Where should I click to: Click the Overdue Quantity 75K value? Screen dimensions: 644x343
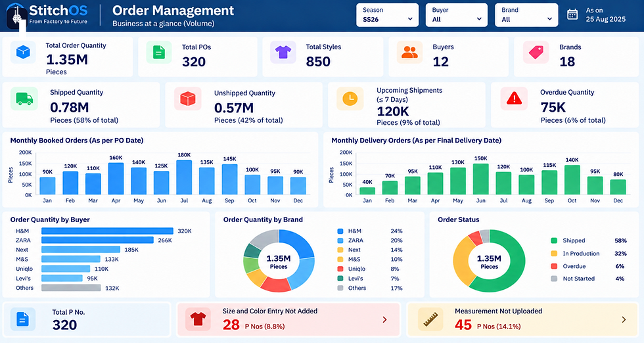pyautogui.click(x=553, y=107)
